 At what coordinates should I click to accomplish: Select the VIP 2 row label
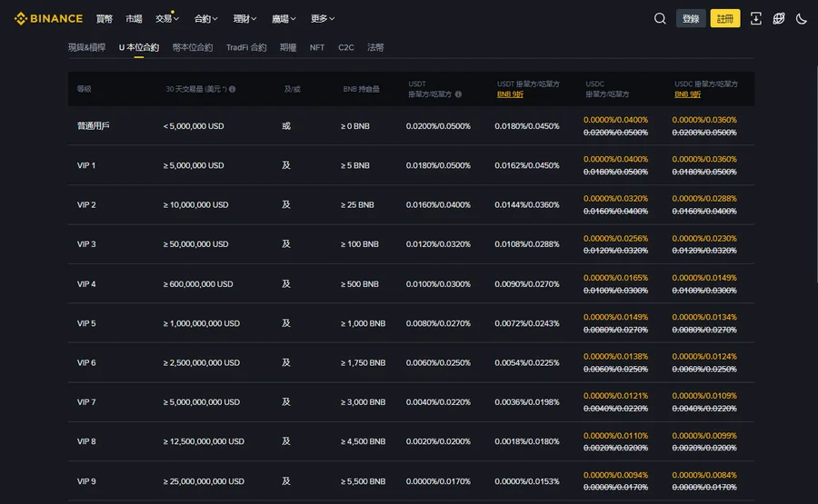click(x=86, y=205)
